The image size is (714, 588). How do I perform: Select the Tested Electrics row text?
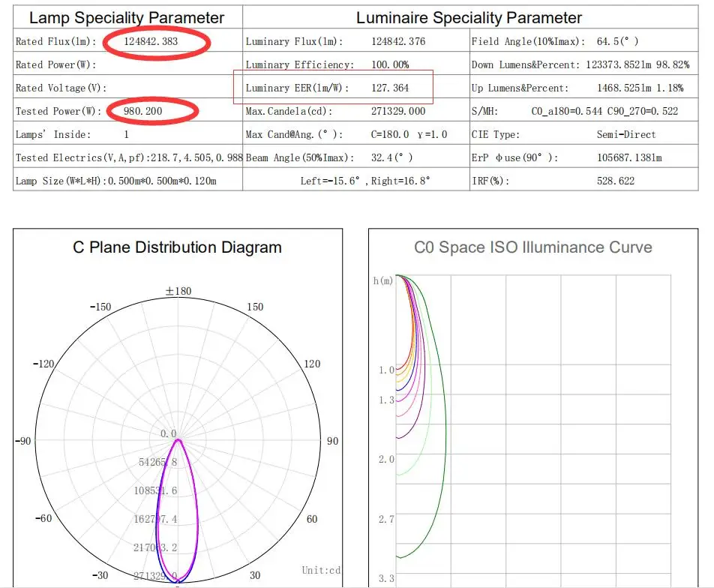pos(129,157)
